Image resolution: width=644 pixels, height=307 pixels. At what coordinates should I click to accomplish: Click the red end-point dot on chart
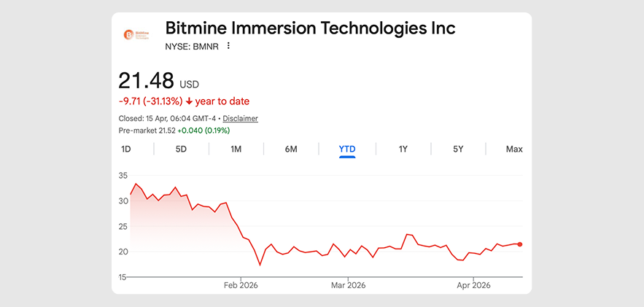(x=520, y=244)
